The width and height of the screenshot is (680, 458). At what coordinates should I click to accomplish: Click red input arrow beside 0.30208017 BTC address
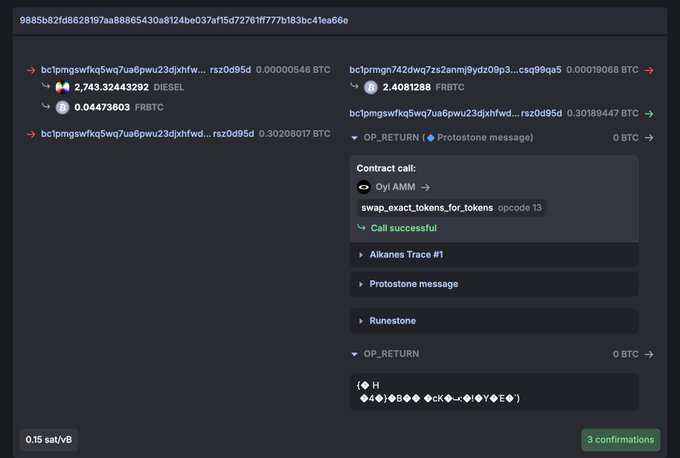pos(31,134)
